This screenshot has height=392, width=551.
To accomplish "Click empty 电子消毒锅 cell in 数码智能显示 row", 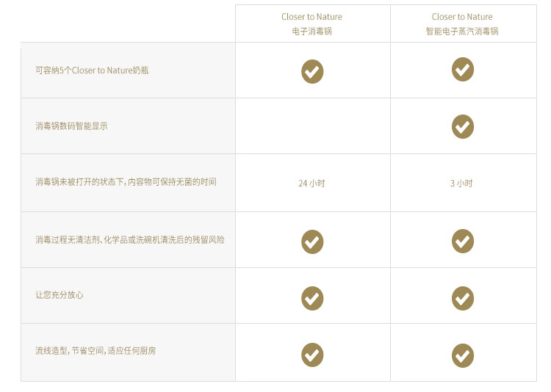I will [x=312, y=126].
